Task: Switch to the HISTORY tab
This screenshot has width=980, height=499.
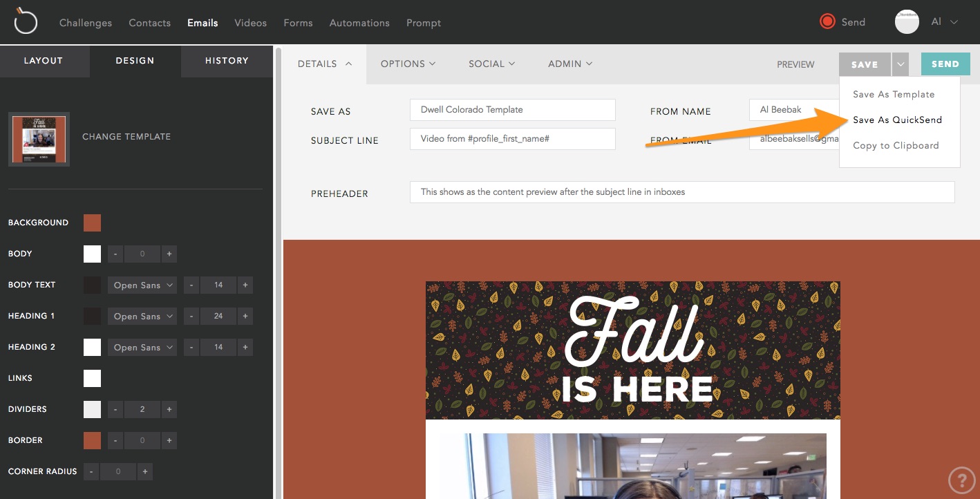Action: pyautogui.click(x=227, y=61)
